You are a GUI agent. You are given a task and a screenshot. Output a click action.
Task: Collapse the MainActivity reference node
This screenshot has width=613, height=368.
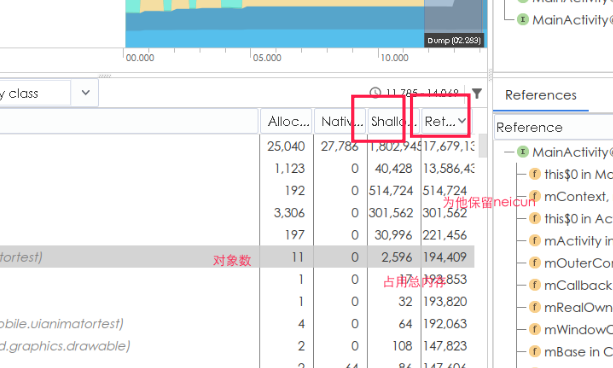tap(509, 152)
